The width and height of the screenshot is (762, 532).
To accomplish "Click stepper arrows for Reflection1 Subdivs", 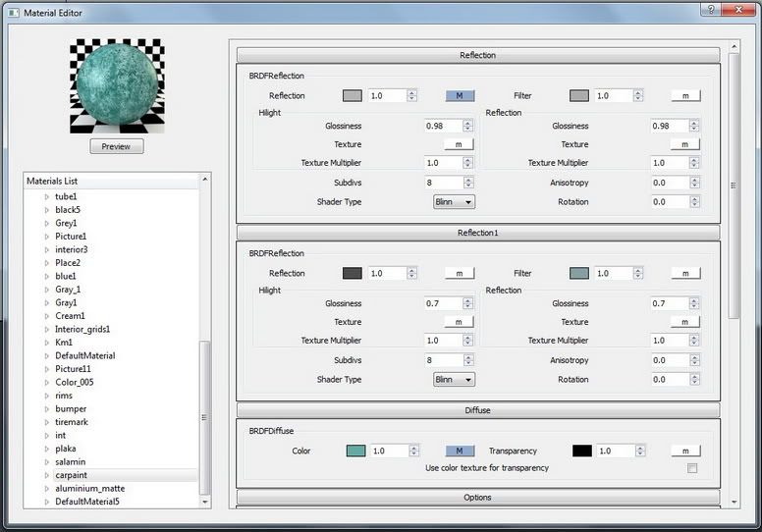I will (x=468, y=360).
